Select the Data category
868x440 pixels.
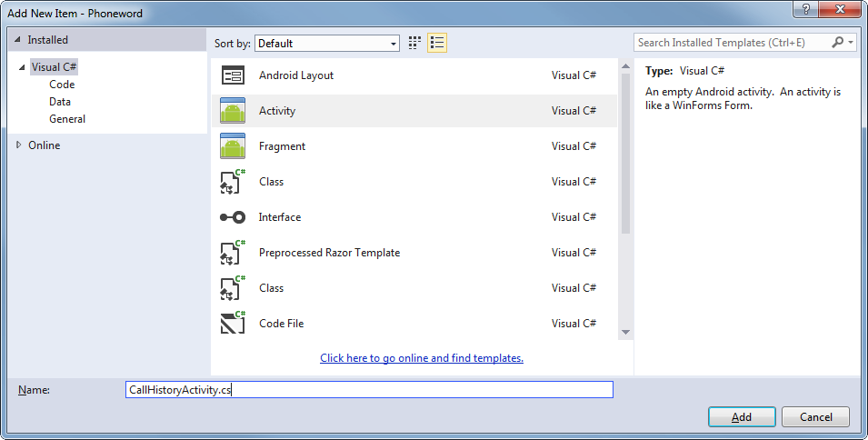pyautogui.click(x=60, y=102)
